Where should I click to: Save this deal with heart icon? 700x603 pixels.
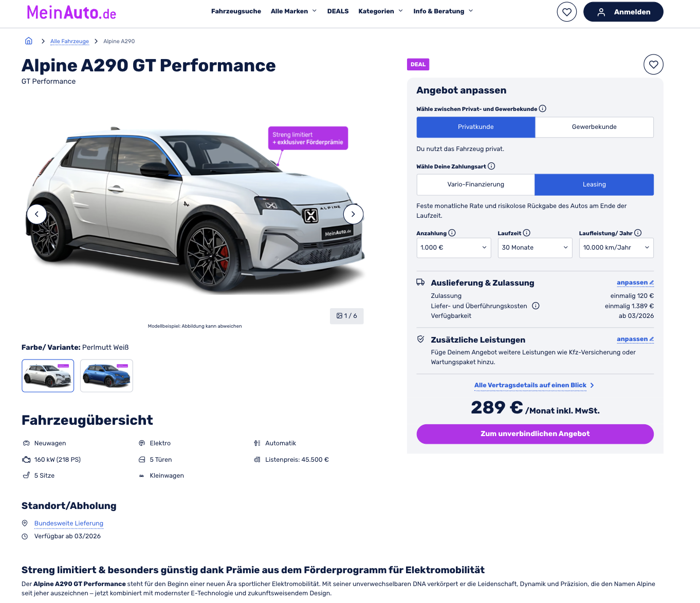pyautogui.click(x=653, y=64)
